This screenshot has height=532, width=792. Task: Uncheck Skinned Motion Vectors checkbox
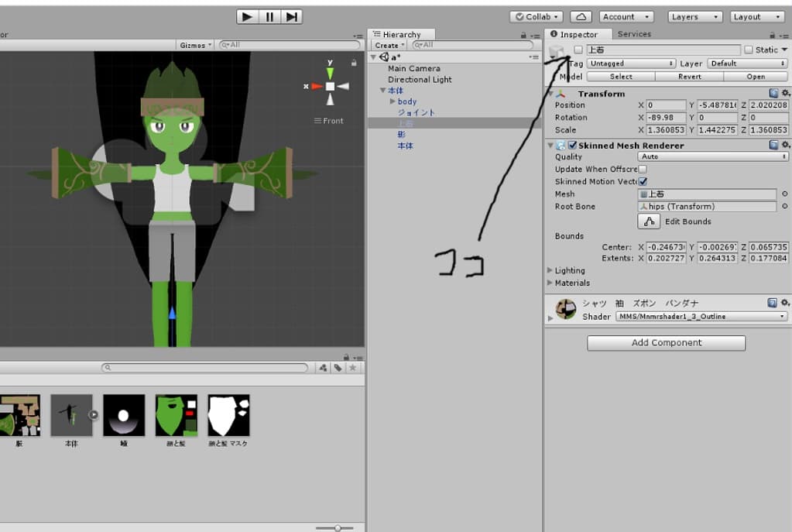coord(642,181)
